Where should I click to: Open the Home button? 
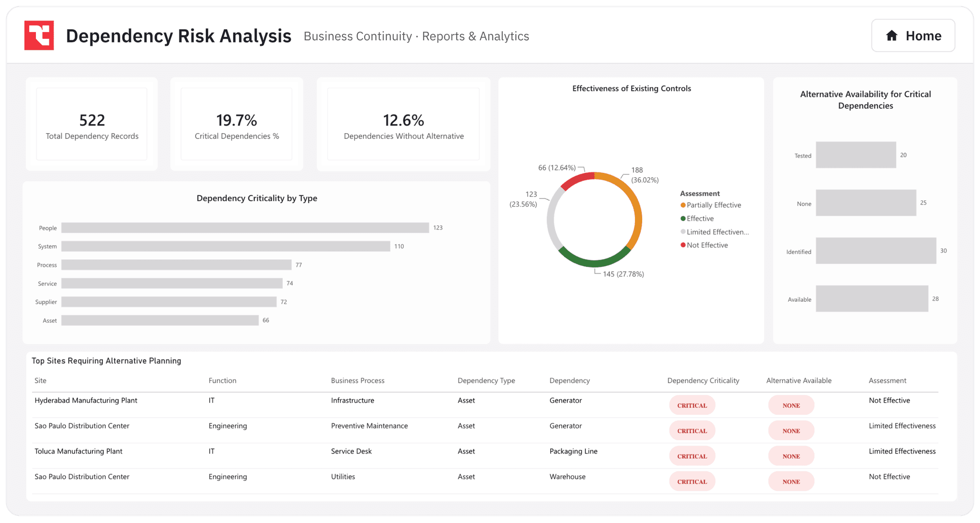(x=913, y=35)
